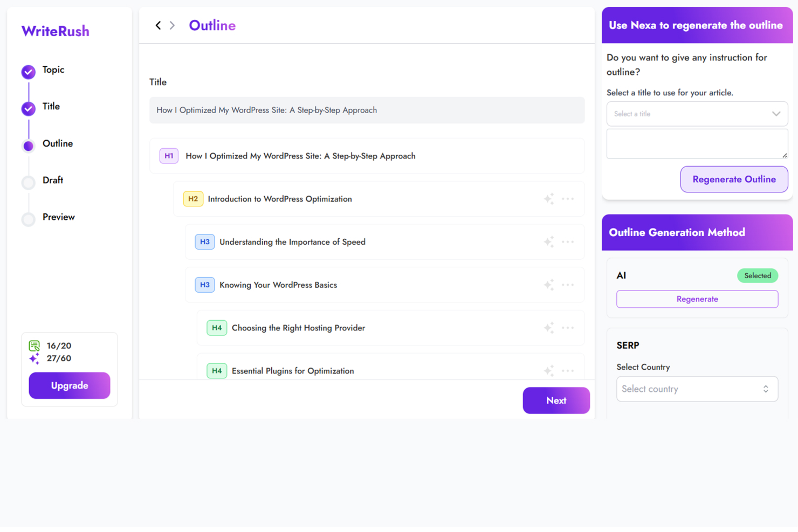Click the instruction text area for Nexa outline
This screenshot has height=532, width=798.
[x=697, y=143]
